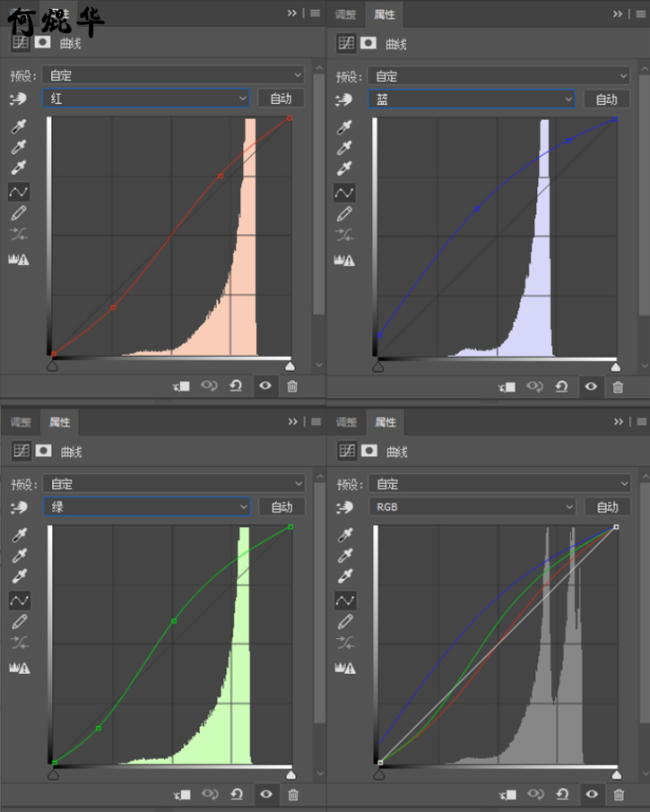Select black point eyedropper in Red curves panel

[18, 126]
